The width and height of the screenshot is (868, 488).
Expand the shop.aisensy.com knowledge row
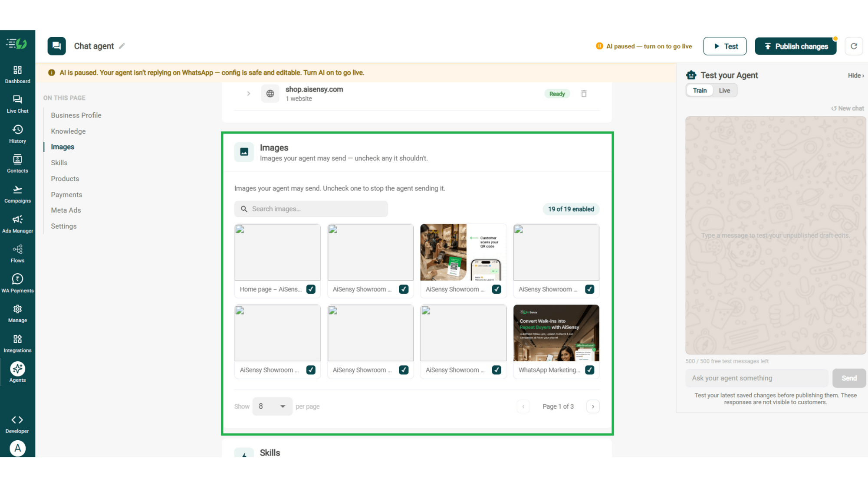click(248, 94)
